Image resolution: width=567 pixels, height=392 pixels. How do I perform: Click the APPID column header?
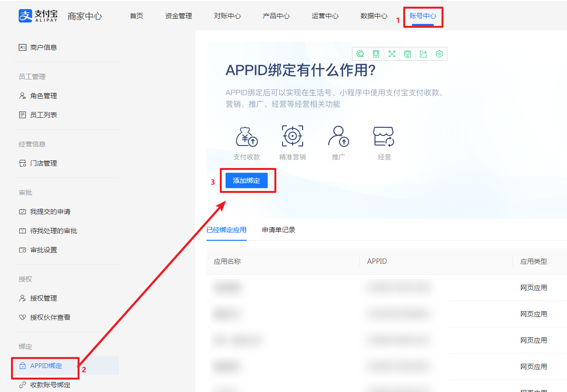(377, 261)
